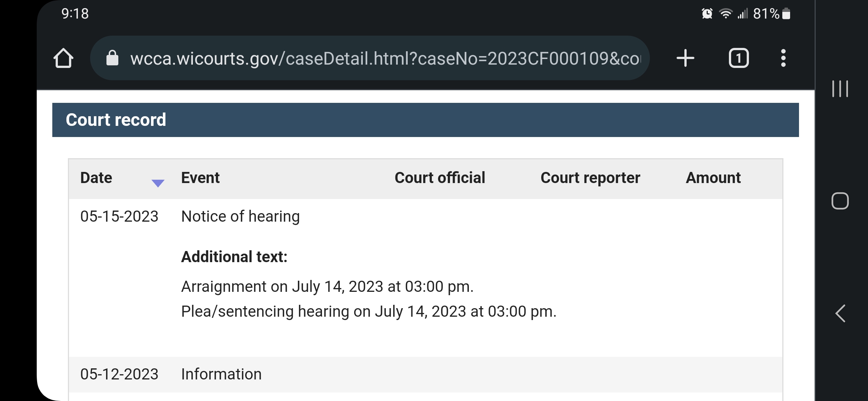This screenshot has width=868, height=401.
Task: Toggle the Date column sort arrow
Action: [x=158, y=183]
